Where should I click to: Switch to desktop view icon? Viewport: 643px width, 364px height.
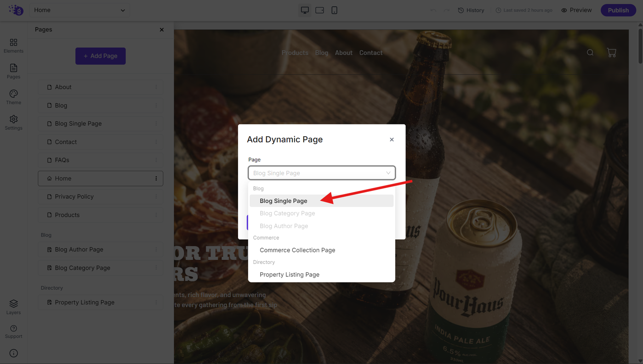(305, 10)
